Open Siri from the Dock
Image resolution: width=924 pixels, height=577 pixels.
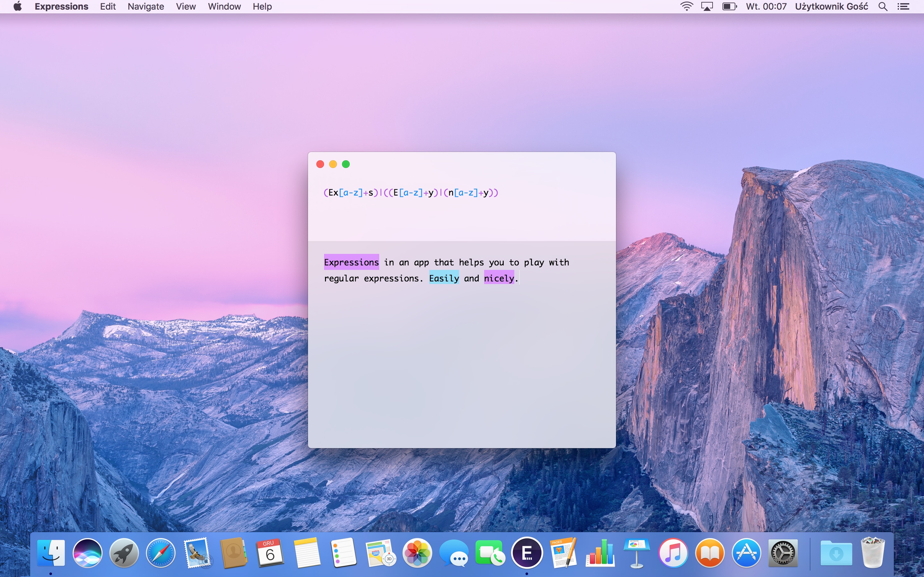pyautogui.click(x=88, y=553)
